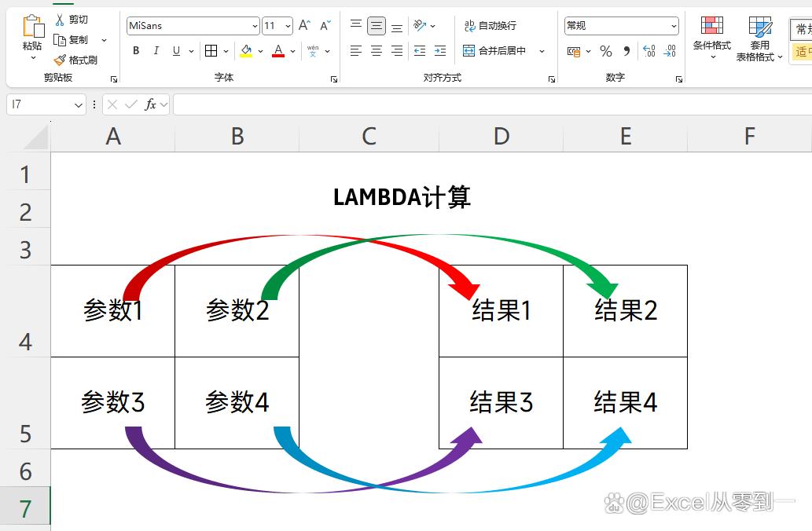
Task: Apply comma style number format
Action: pyautogui.click(x=626, y=51)
